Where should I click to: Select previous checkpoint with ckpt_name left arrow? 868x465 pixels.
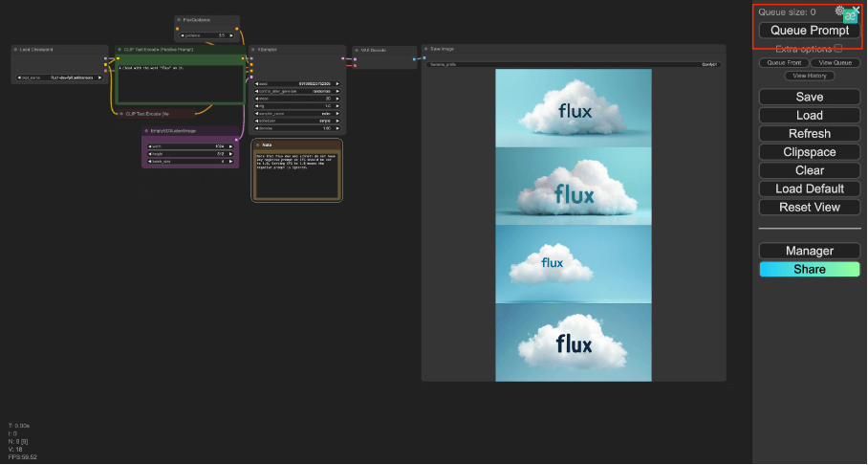(20, 78)
